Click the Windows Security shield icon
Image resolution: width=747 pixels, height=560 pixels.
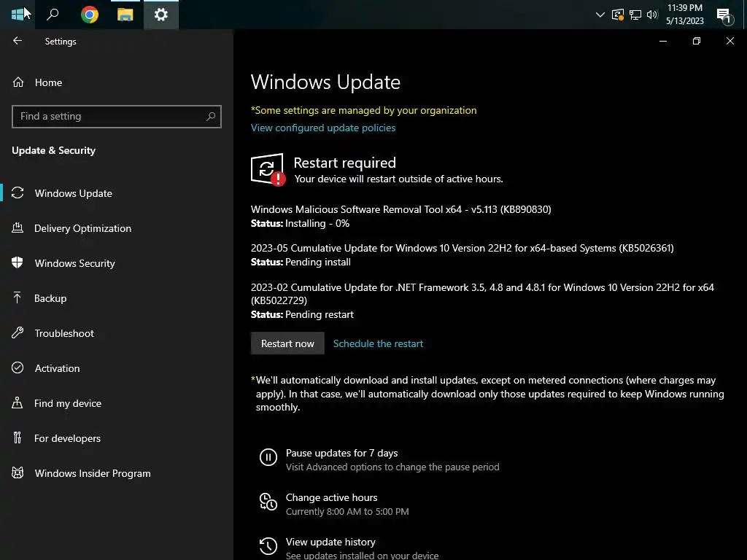tap(18, 262)
